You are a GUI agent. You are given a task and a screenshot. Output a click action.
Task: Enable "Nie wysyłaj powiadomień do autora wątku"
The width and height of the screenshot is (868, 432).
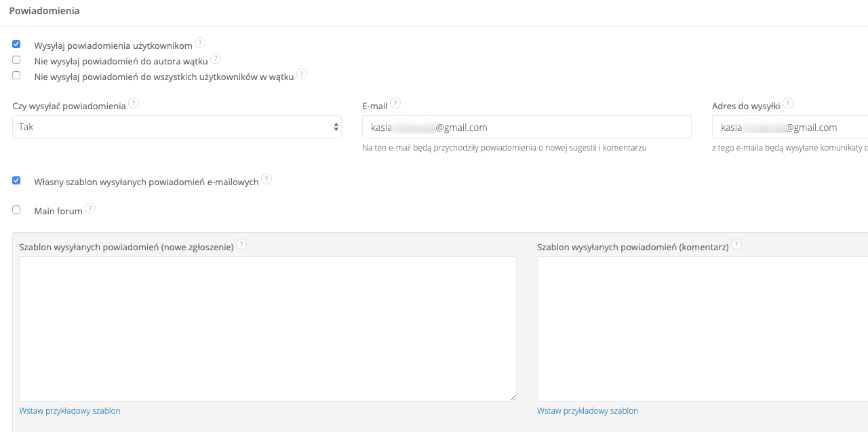(16, 60)
